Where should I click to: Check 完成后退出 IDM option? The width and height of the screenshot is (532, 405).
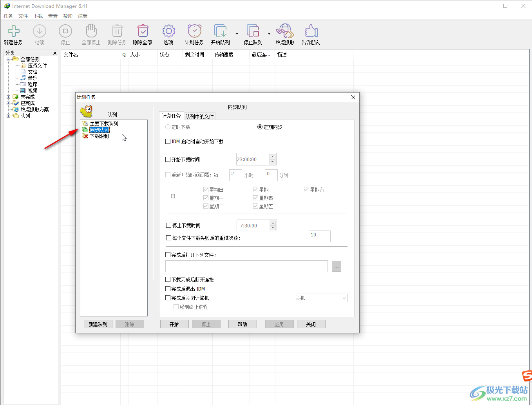coord(168,289)
